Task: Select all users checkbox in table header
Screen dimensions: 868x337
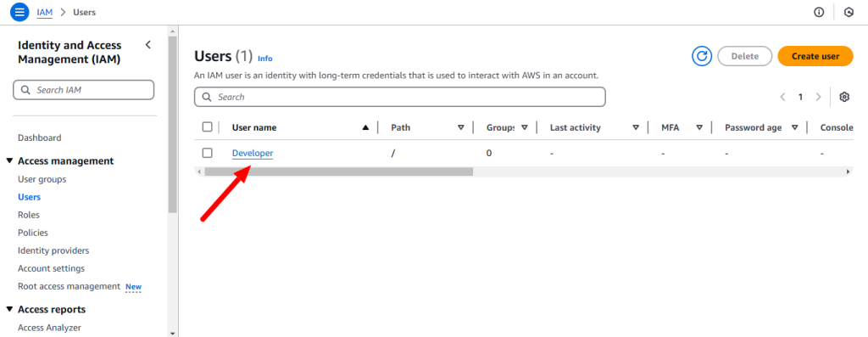Action: coord(207,127)
